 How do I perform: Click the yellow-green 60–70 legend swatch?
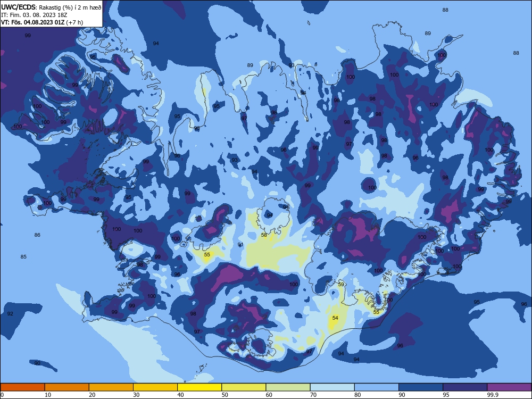point(288,387)
